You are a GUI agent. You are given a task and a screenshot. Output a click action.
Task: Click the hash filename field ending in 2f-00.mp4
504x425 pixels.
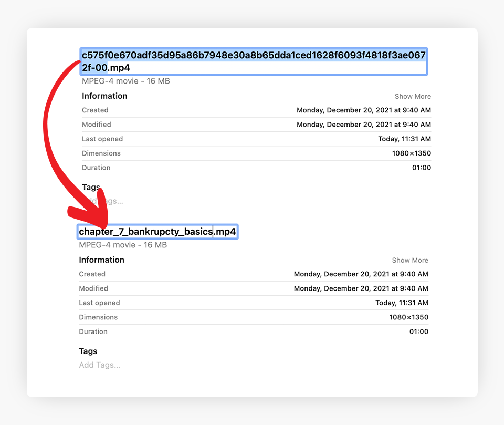254,61
